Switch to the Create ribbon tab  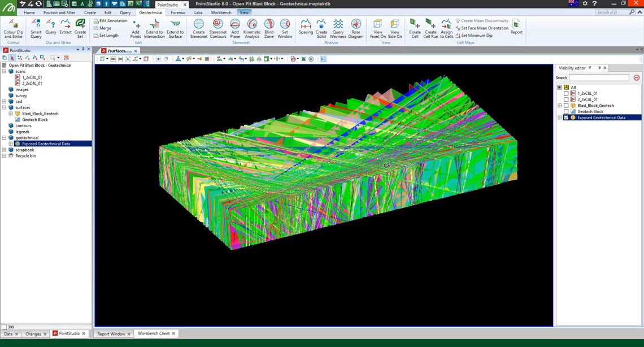click(x=90, y=13)
